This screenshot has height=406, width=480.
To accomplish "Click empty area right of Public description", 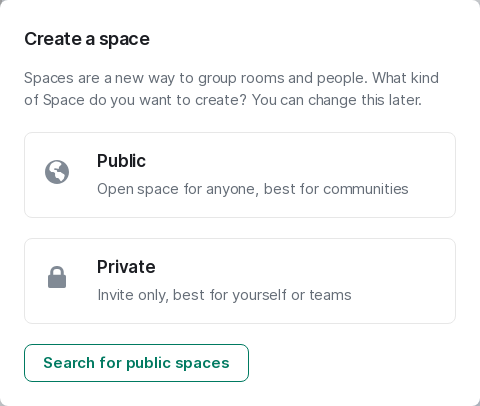I will [x=432, y=189].
